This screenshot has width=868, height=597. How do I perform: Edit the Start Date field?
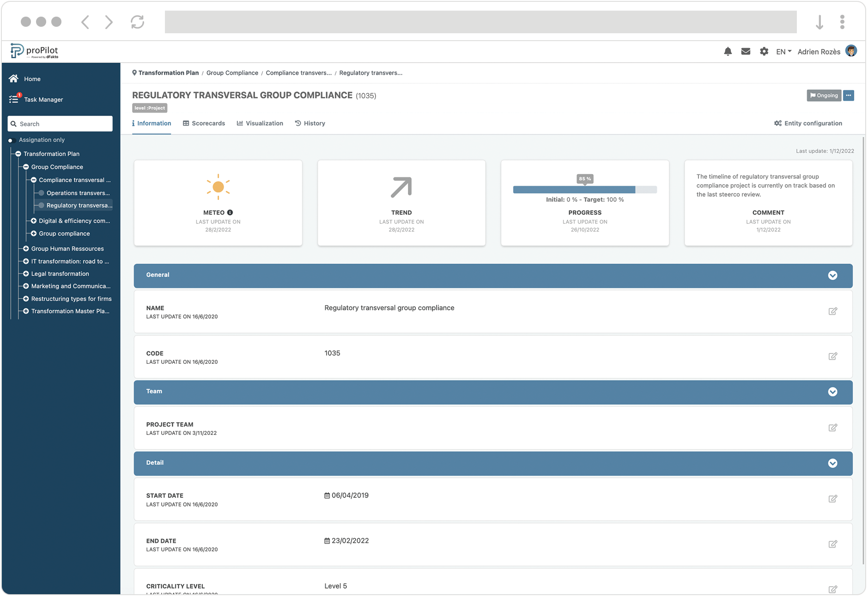(x=832, y=499)
